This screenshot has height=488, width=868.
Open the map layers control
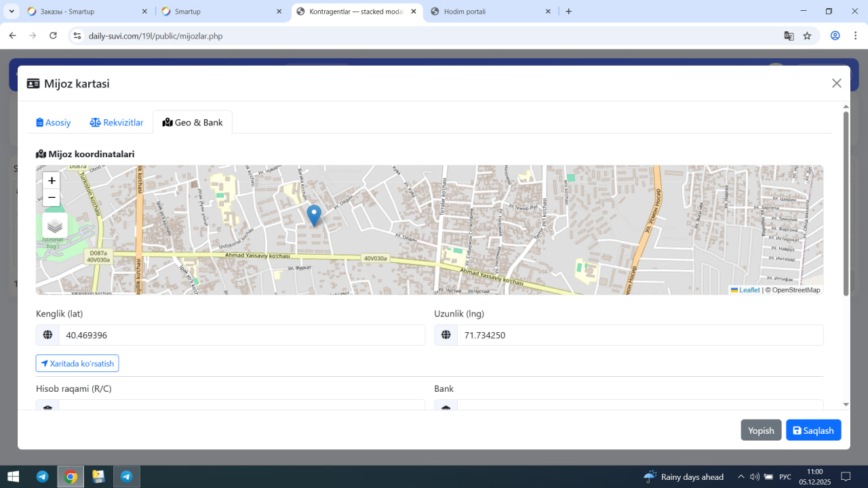point(55,226)
